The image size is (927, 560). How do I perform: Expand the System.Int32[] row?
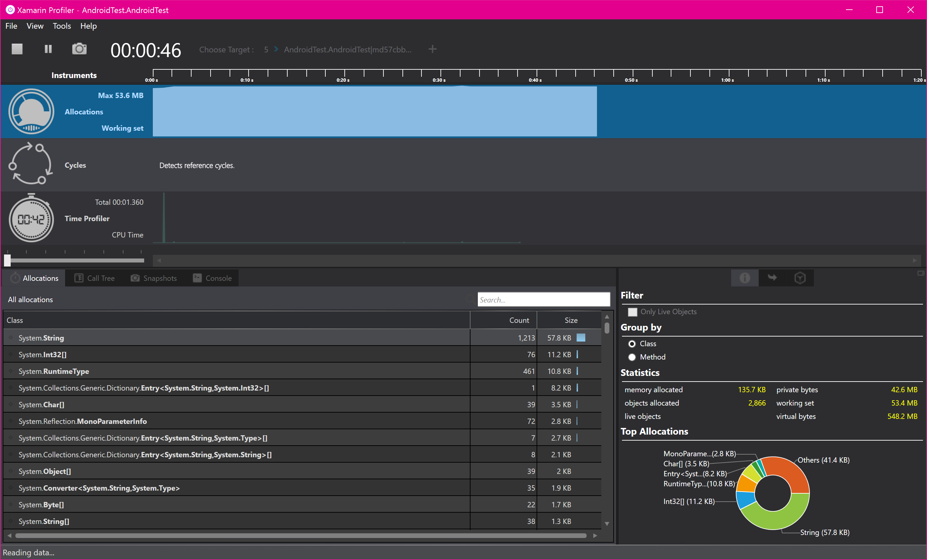(11, 354)
